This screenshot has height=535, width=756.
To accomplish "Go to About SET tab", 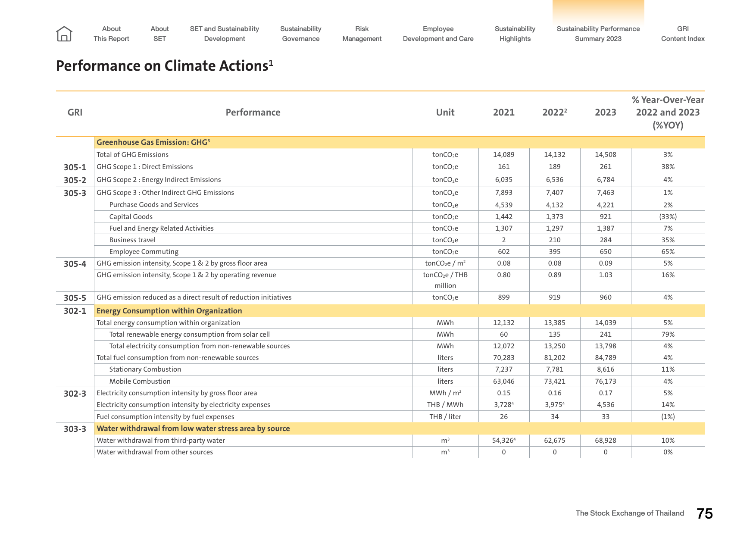I will (159, 34).
